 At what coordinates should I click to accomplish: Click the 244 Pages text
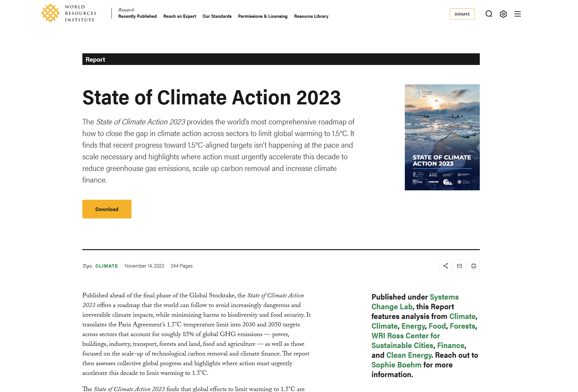pyautogui.click(x=182, y=266)
